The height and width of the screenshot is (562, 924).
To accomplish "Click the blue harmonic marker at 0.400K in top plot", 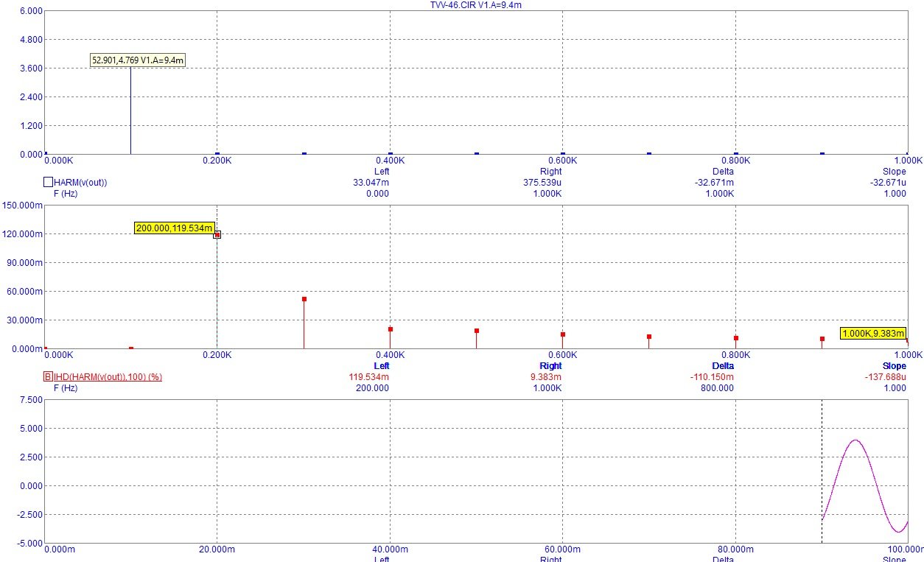I will point(391,153).
